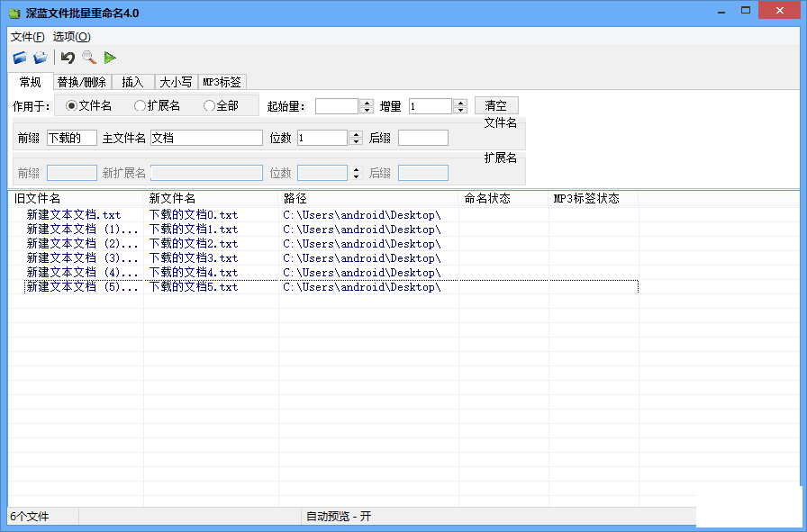Click the green play run-rename icon
The width and height of the screenshot is (807, 532).
(110, 58)
